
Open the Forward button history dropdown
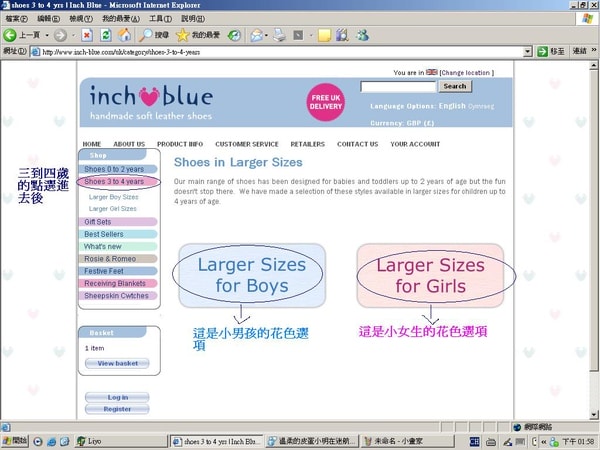coord(73,35)
